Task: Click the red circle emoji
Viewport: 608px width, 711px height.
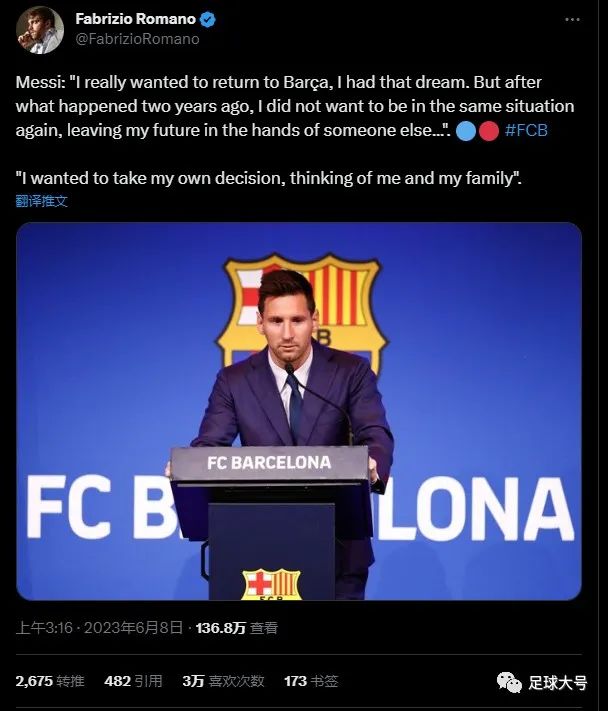Action: coord(488,129)
